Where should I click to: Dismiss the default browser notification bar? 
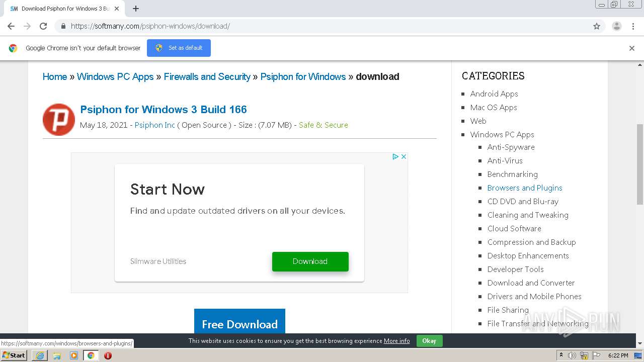point(632,48)
